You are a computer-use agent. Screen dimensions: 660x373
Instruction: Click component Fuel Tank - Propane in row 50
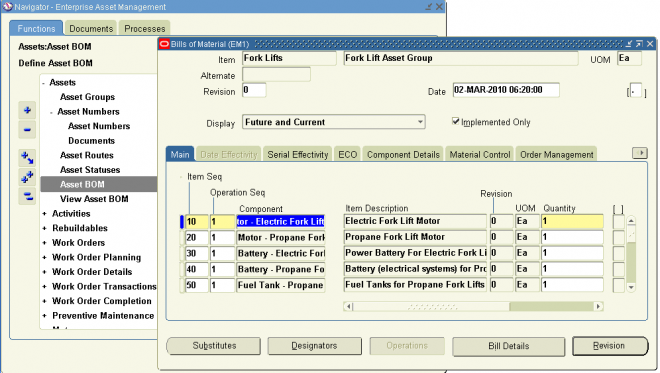pos(281,285)
